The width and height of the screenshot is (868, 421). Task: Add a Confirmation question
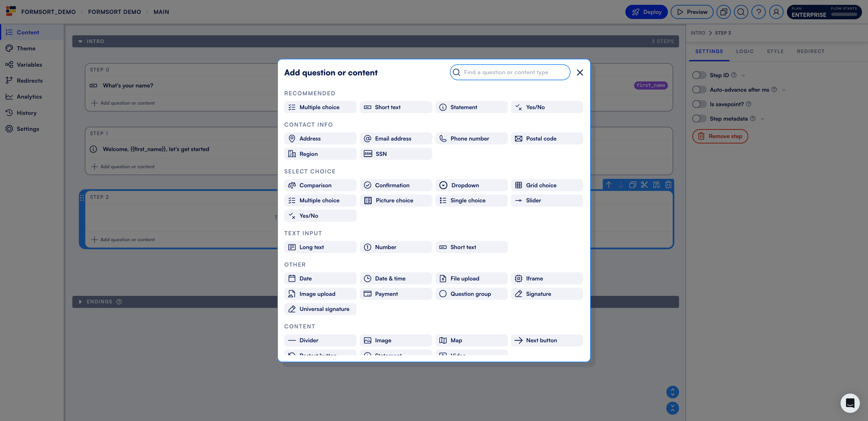click(x=396, y=185)
